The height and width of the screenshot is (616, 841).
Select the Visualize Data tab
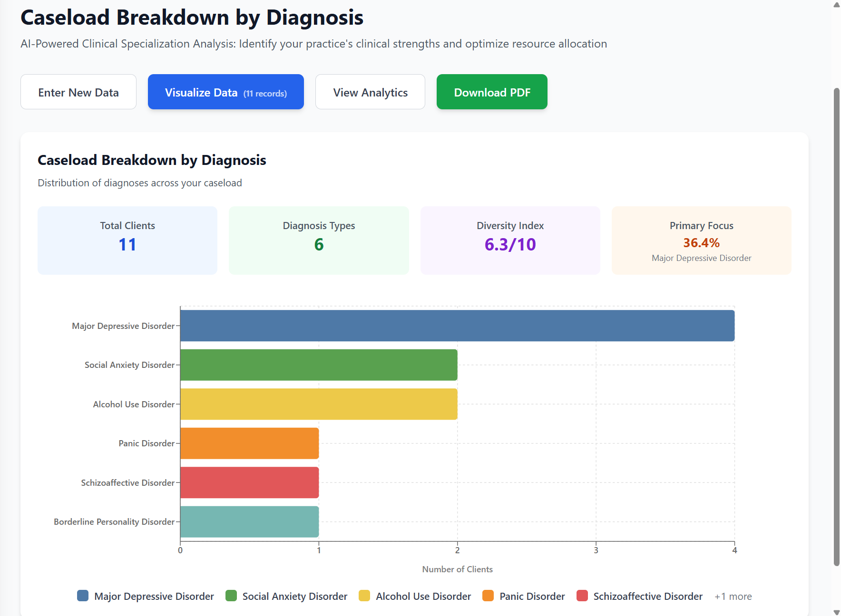[x=225, y=92]
